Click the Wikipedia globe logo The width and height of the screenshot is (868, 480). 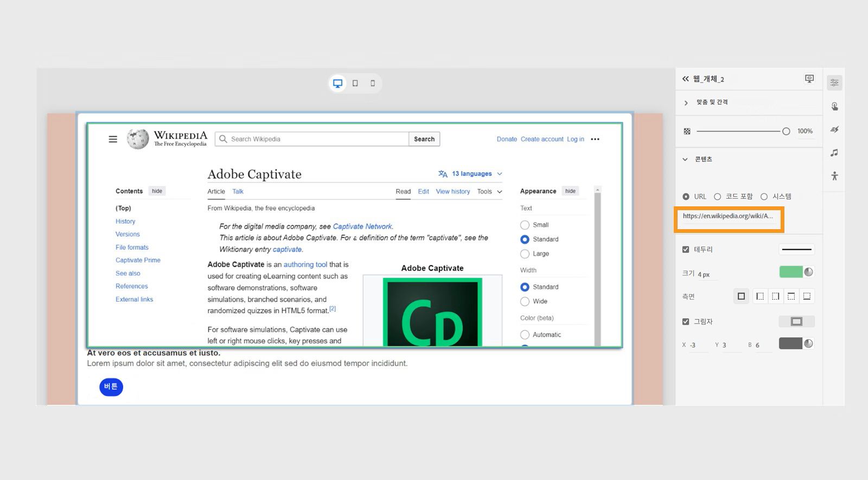(138, 139)
